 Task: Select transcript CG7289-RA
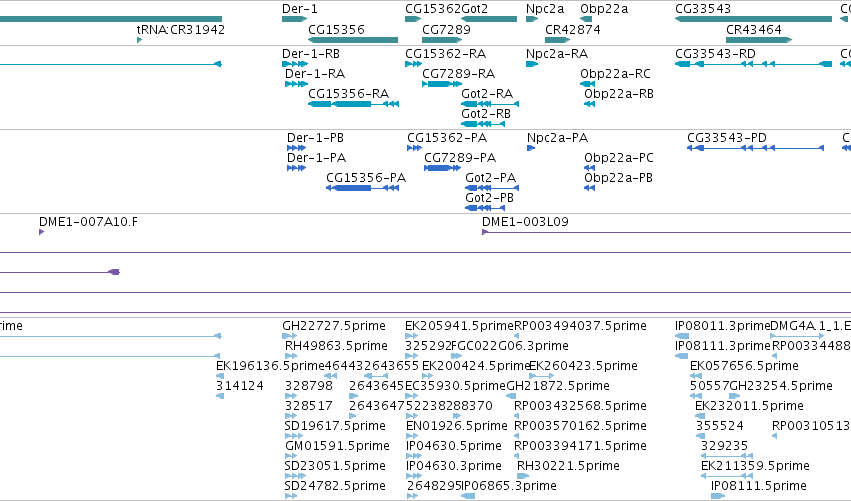pos(442,84)
